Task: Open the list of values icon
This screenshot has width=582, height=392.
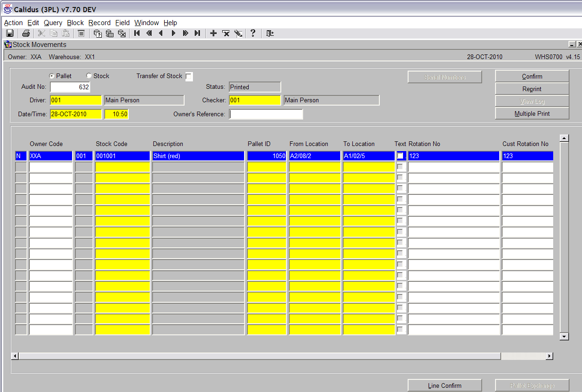Action: click(81, 33)
